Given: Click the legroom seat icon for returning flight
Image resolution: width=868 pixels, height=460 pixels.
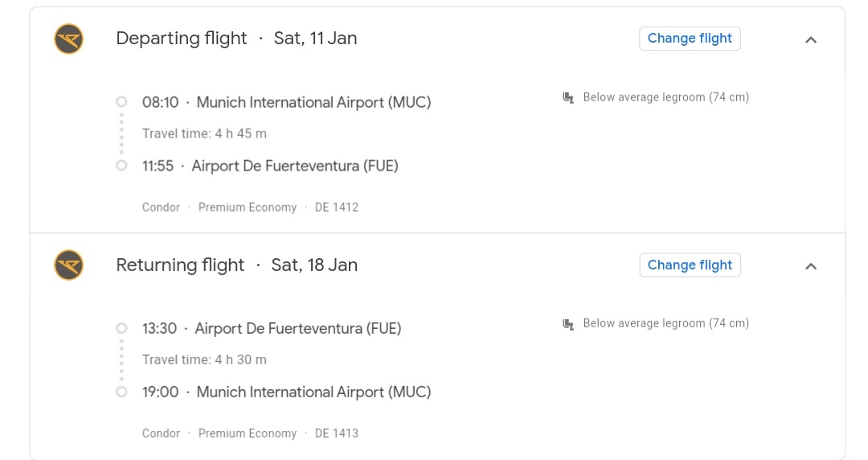Looking at the screenshot, I should coord(568,323).
